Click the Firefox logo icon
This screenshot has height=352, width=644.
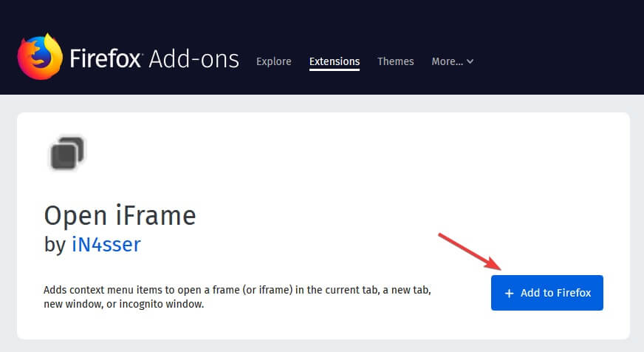tap(40, 57)
